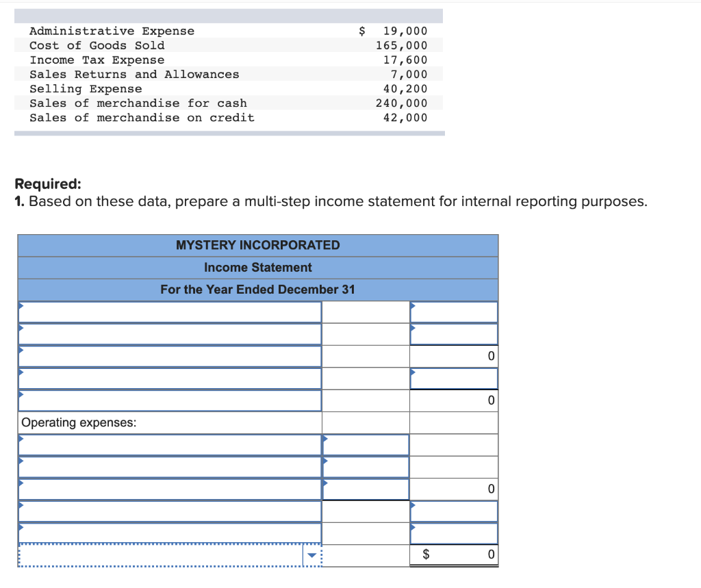Click the 42,000 amount value
Viewport: 701px width, 588px height.
405,118
